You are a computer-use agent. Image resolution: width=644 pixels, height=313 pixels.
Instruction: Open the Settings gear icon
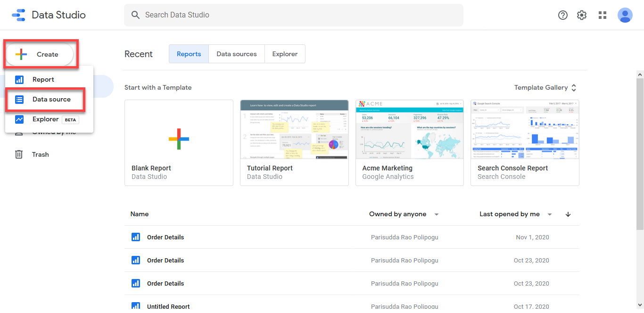pos(582,15)
